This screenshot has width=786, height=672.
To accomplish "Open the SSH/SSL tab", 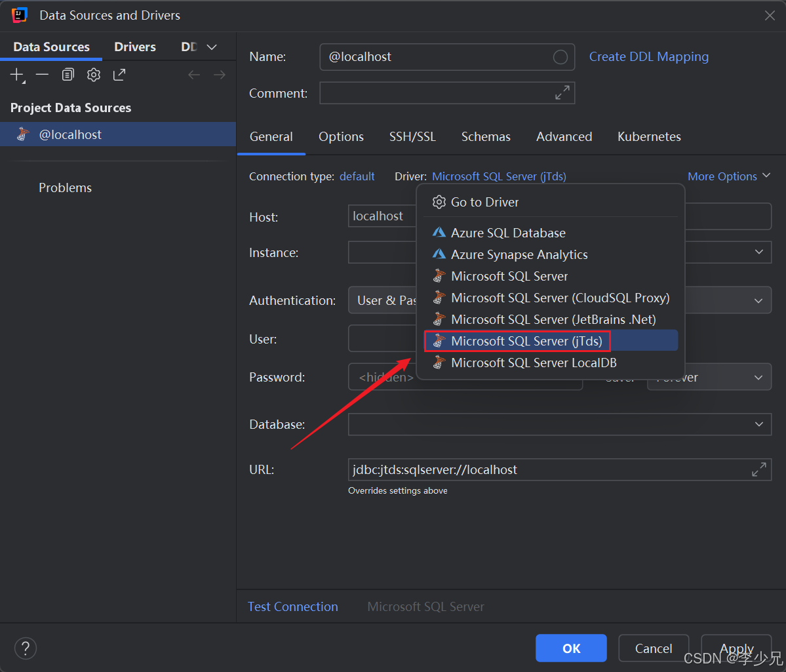I will (412, 136).
